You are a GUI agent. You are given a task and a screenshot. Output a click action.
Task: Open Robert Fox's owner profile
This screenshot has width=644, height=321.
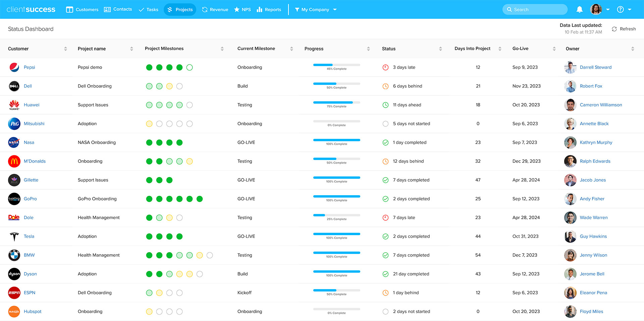(x=591, y=86)
